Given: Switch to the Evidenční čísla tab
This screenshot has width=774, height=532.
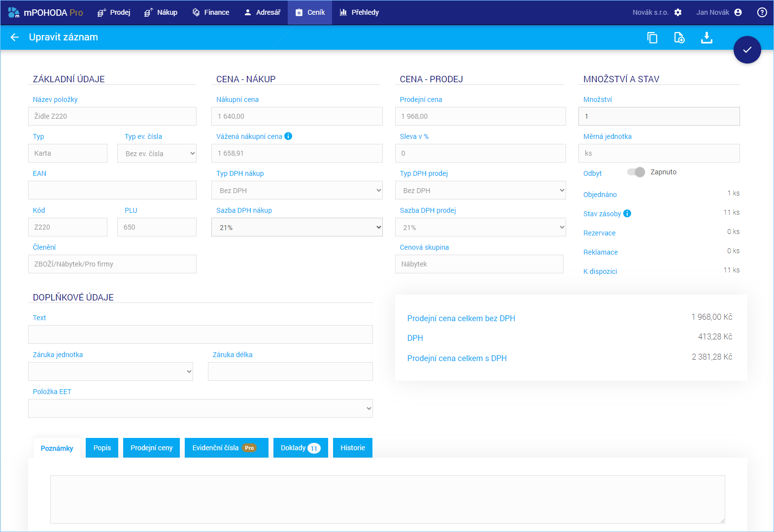Looking at the screenshot, I should 227,448.
